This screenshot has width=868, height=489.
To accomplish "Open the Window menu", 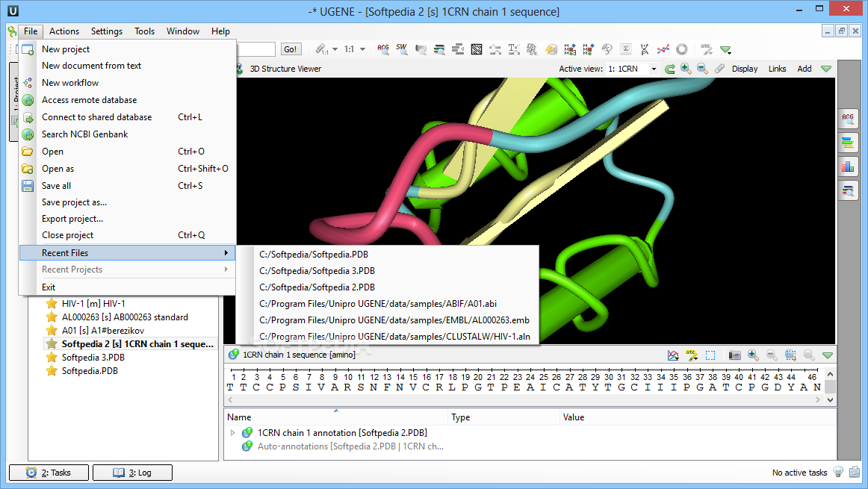I will pyautogui.click(x=183, y=31).
